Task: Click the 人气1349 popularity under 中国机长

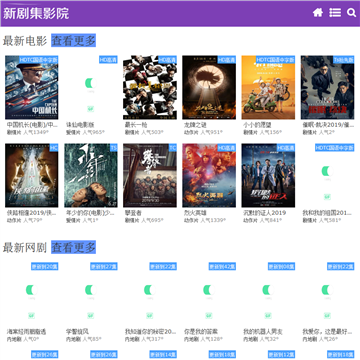Action: point(36,132)
